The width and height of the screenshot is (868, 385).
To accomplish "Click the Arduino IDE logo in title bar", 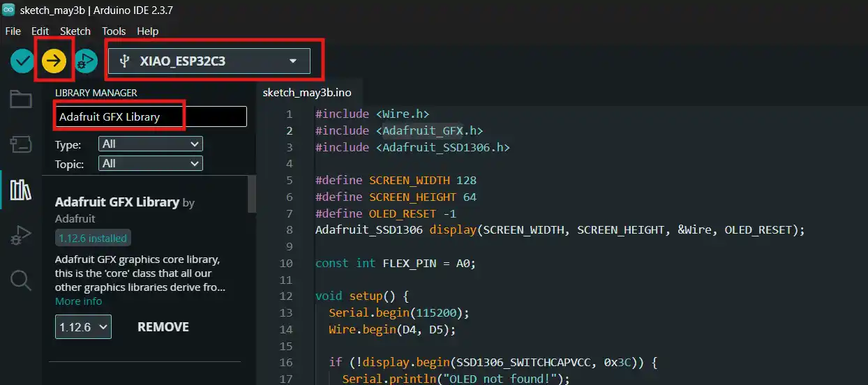I will point(8,10).
